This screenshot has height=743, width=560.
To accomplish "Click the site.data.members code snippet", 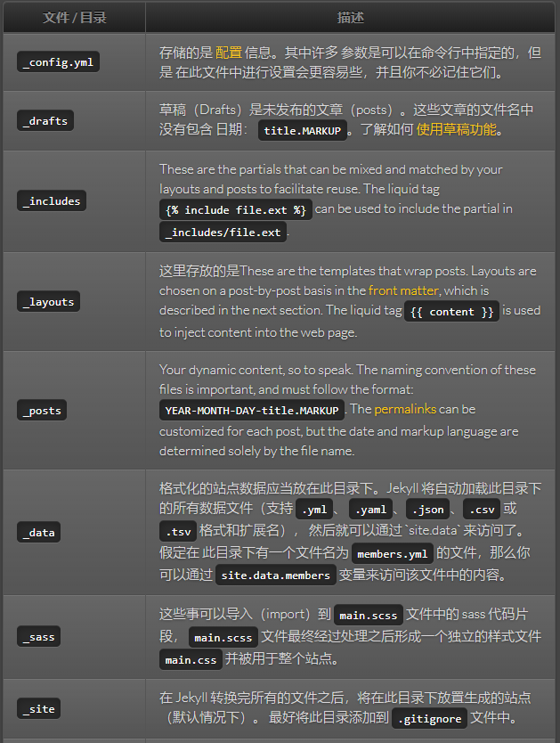I will [x=275, y=575].
